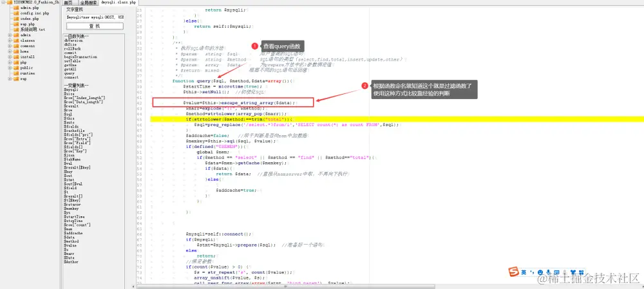Select the $size variable in list
Viewport: 644px width, 289px height.
pos(70,93)
